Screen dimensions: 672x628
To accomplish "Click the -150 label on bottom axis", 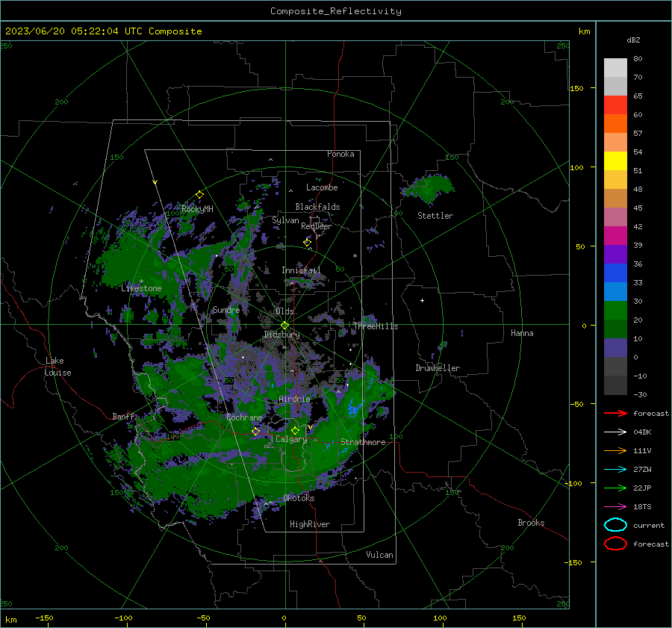I will point(44,618).
